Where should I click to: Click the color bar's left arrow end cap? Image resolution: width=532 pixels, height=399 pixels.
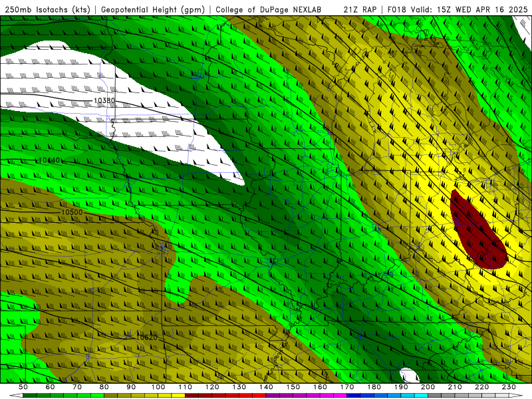pyautogui.click(x=16, y=396)
